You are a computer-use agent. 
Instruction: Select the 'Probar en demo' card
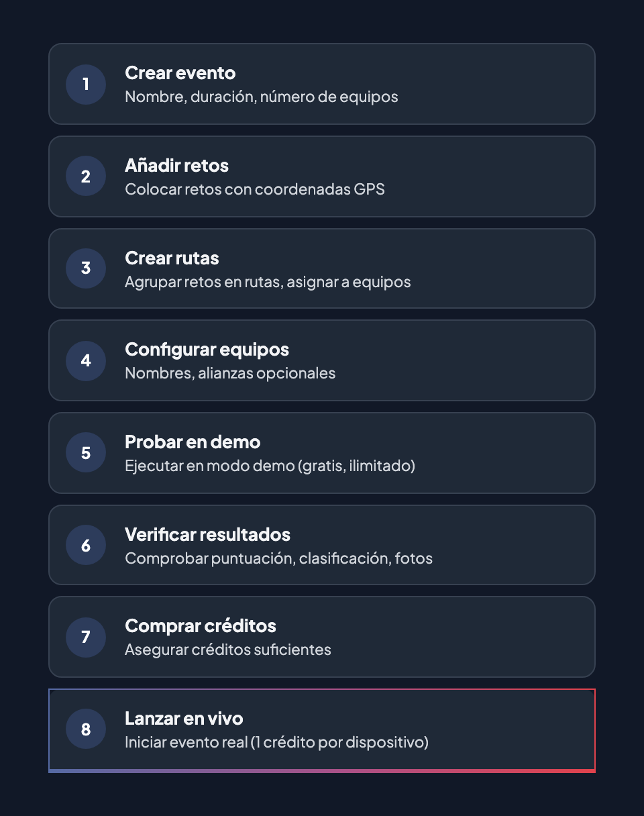click(322, 452)
